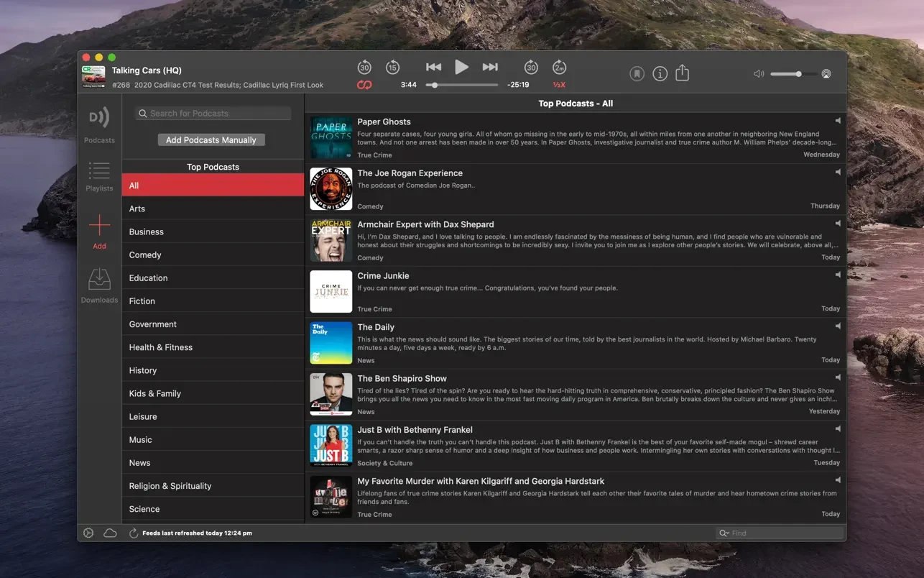Jump forward 2 minutes
The height and width of the screenshot is (578, 924).
click(559, 68)
